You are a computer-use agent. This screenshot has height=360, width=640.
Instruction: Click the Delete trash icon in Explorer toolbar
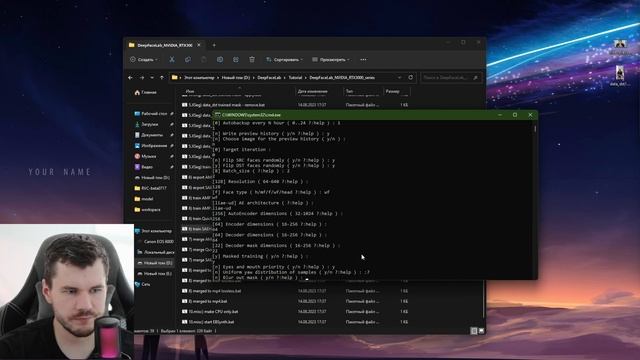(x=252, y=60)
